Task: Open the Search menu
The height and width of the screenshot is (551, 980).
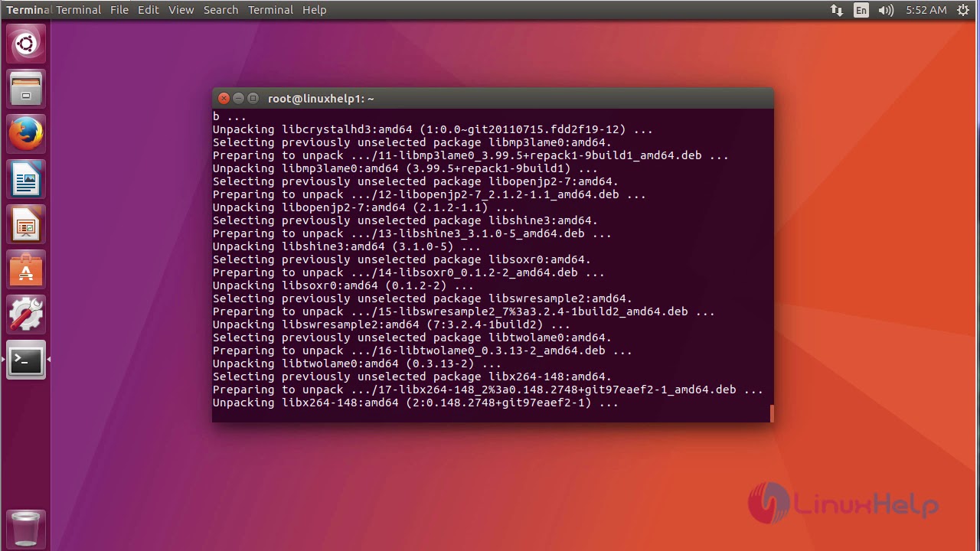Action: [221, 10]
